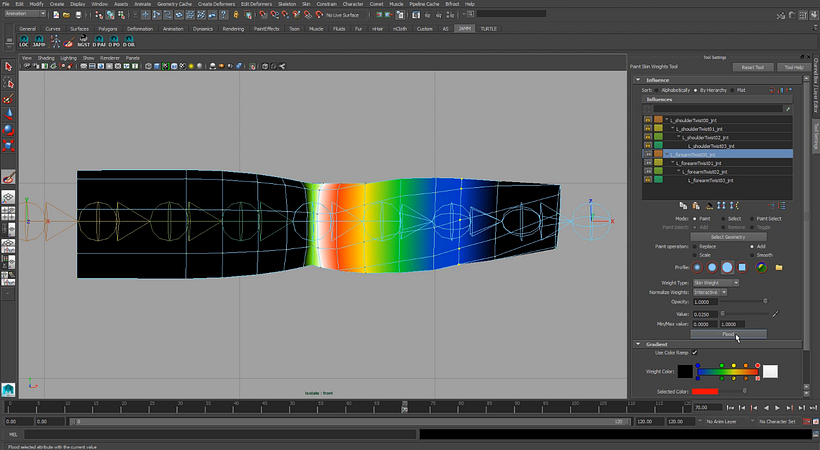Click the LOC shelf icon
820x450 pixels.
coord(24,43)
